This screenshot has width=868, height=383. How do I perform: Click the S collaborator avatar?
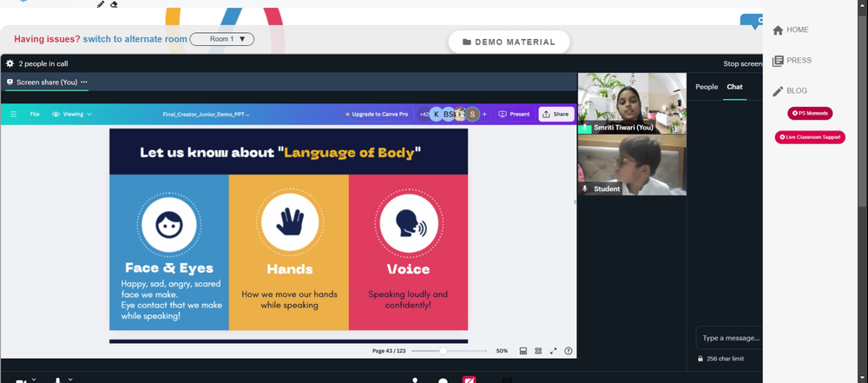point(472,114)
